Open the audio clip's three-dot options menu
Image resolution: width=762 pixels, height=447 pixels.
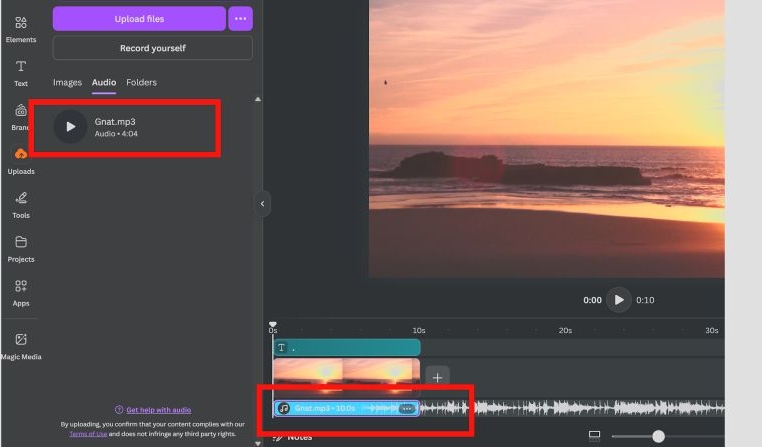pyautogui.click(x=407, y=409)
